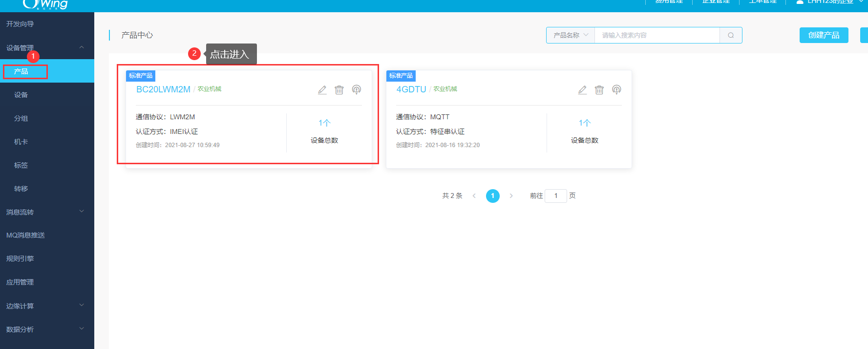
Task: Select page 1 in pagination
Action: click(493, 196)
